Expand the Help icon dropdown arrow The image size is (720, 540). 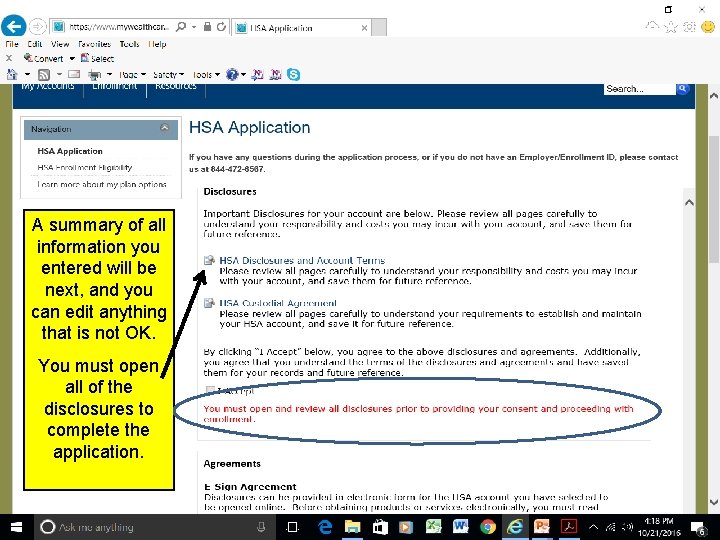pos(243,74)
